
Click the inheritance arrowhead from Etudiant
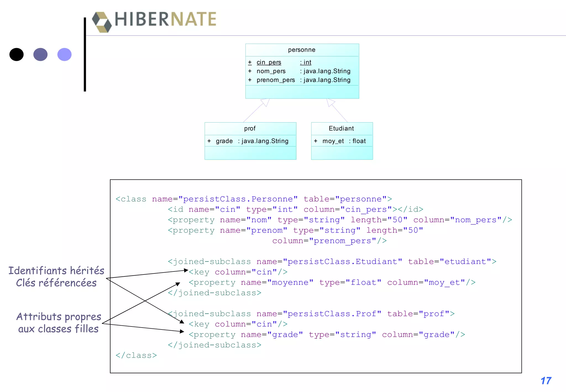coord(330,102)
